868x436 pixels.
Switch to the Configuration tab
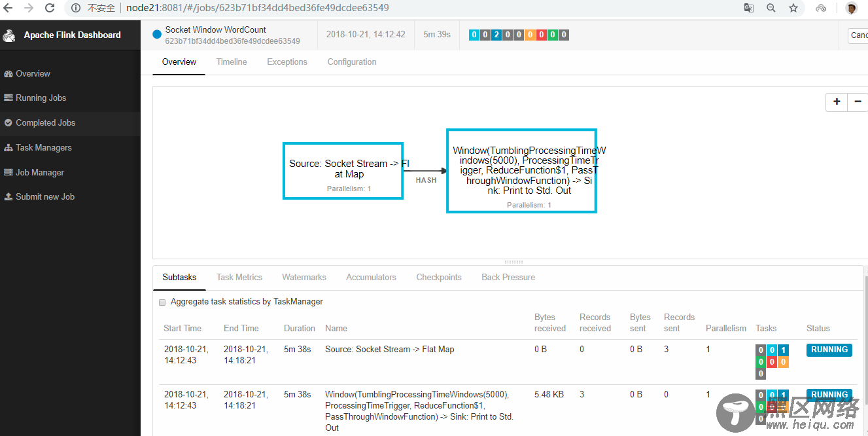click(352, 62)
